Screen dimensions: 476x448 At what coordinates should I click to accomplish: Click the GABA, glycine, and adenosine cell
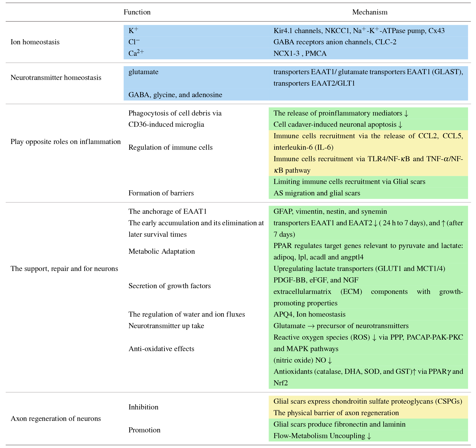tap(175, 95)
